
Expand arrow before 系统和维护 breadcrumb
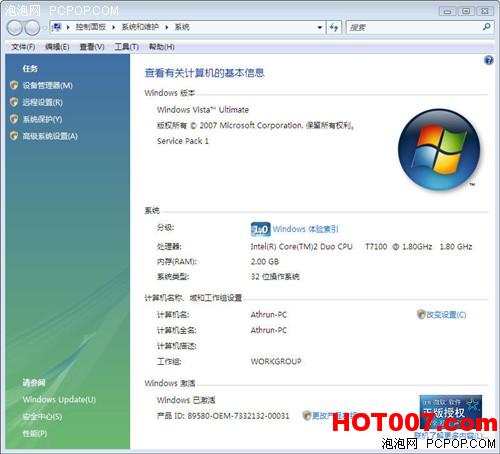(x=114, y=27)
